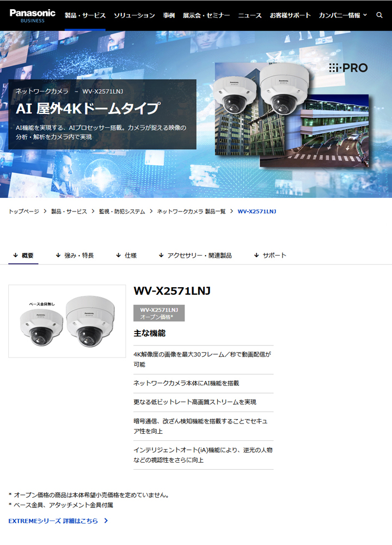This screenshot has width=392, height=545.
Task: Click the Panasonic Business logo
Action: point(32,16)
